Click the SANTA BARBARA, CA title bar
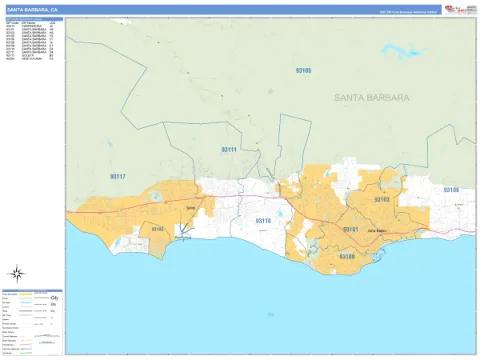 tap(224, 10)
